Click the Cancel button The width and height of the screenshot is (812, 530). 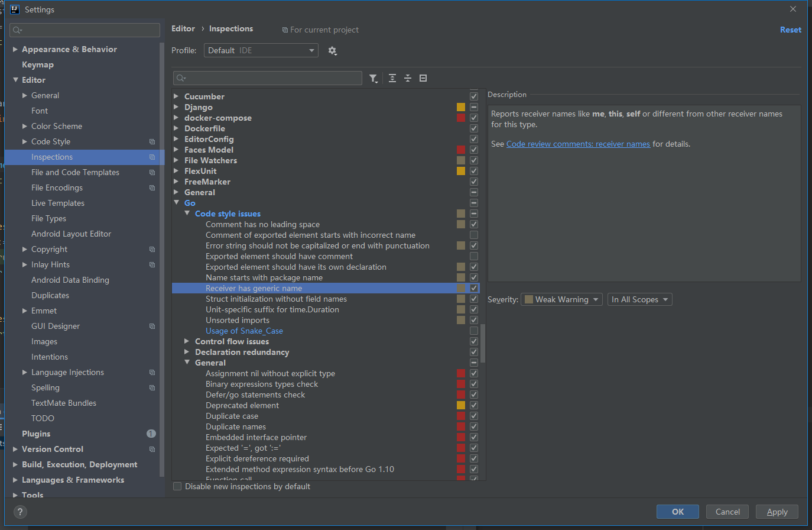click(727, 512)
